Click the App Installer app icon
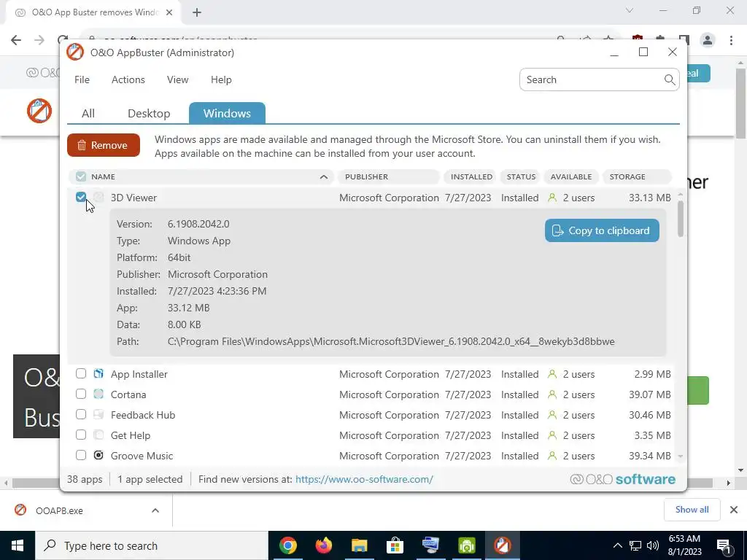747x560 pixels. point(98,374)
